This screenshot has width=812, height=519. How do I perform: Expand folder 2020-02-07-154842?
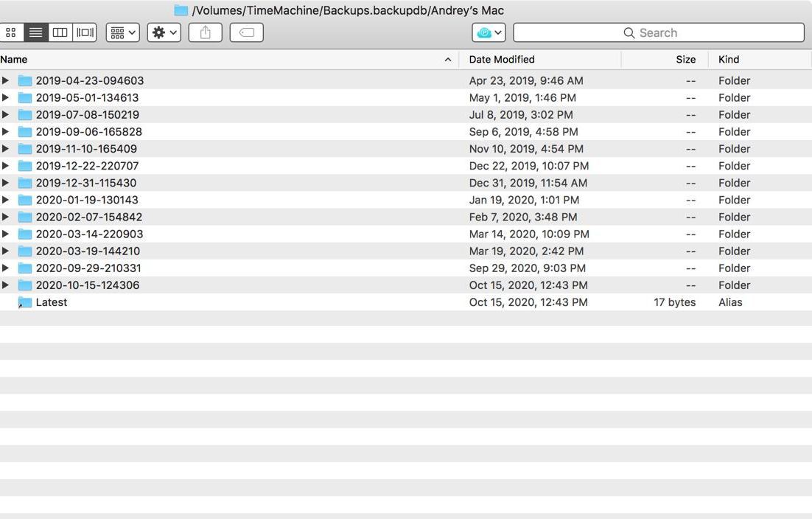(5, 217)
